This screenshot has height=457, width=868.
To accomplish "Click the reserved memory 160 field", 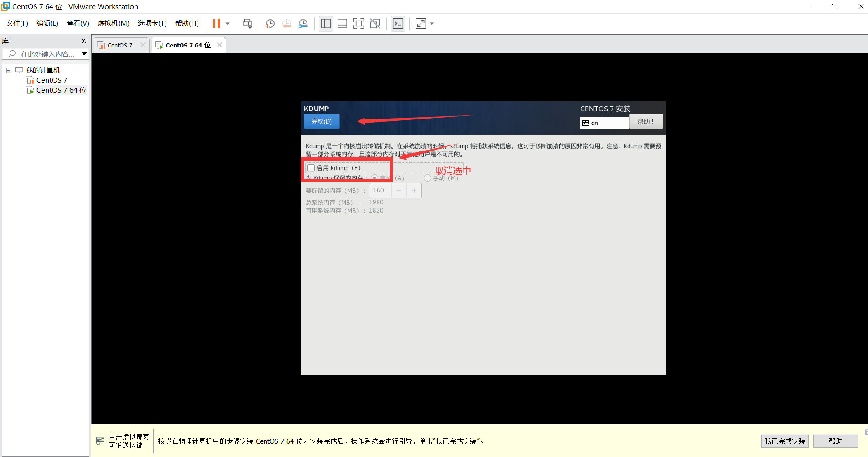I will click(x=380, y=191).
